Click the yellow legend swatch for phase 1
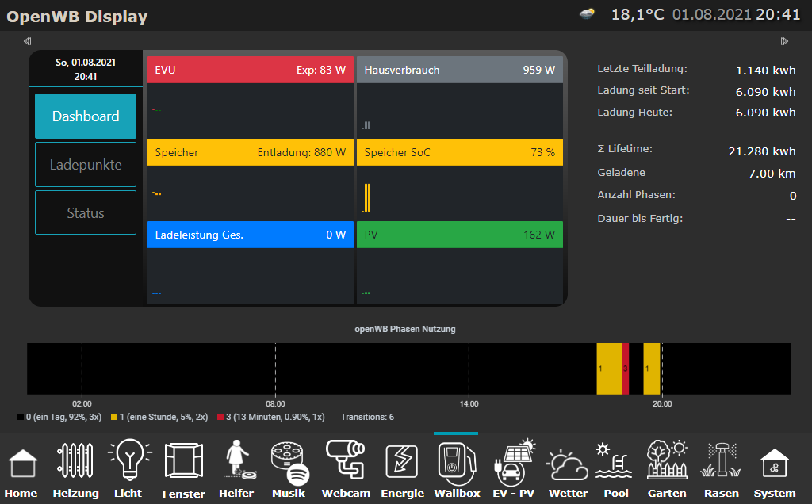The width and height of the screenshot is (812, 504). 114,417
